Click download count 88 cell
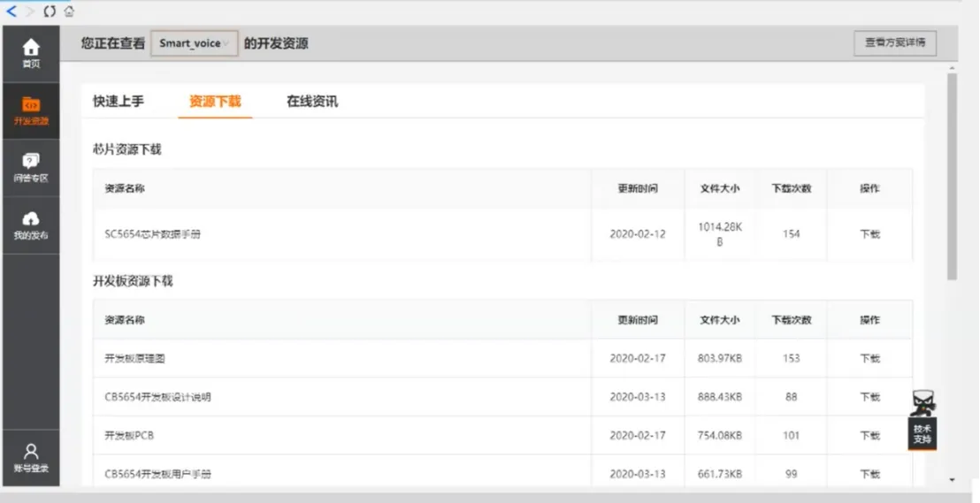 coord(792,397)
